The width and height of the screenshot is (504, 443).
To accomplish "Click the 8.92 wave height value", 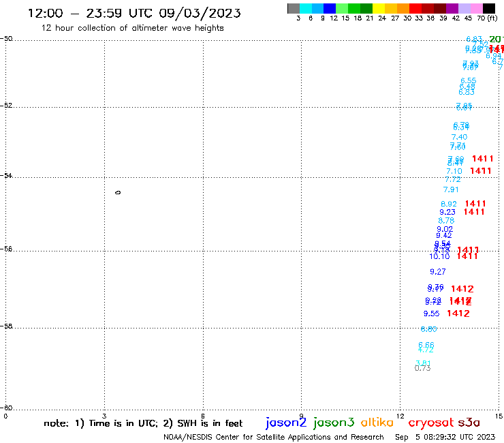I will pyautogui.click(x=449, y=204).
